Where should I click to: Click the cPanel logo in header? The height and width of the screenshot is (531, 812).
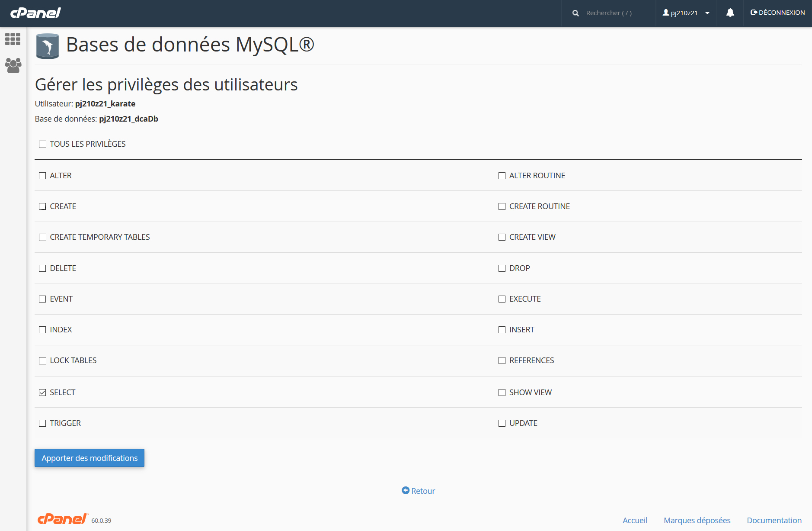[35, 13]
